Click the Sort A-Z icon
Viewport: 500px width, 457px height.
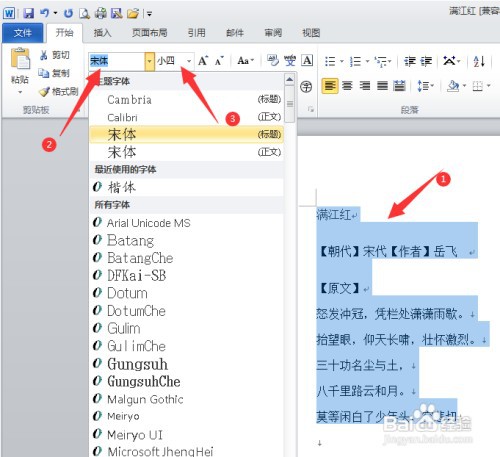tap(479, 61)
